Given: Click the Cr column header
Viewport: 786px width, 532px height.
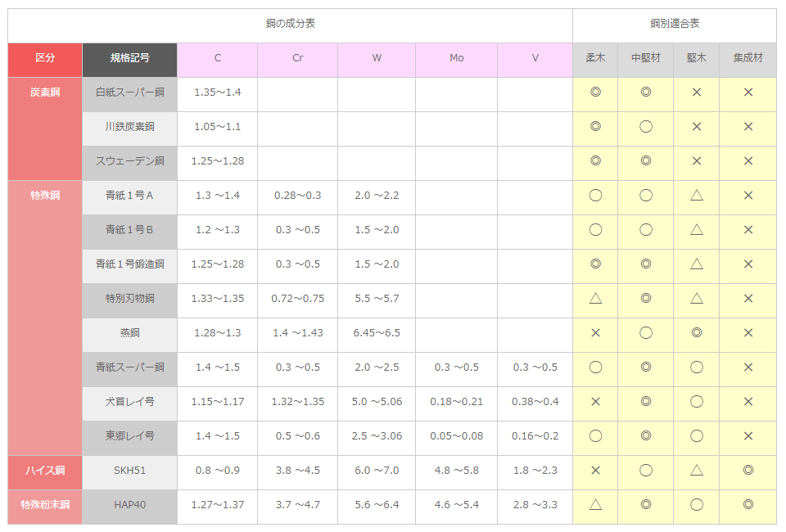Looking at the screenshot, I should [298, 58].
